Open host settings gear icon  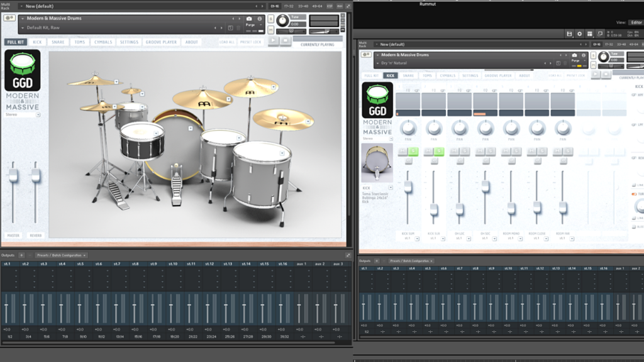coord(579,34)
